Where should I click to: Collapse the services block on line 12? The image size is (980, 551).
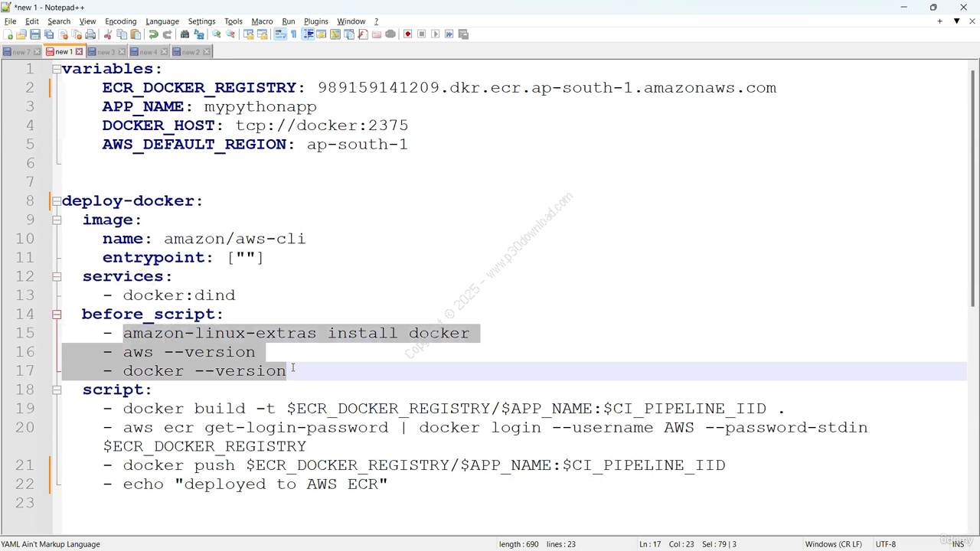57,276
